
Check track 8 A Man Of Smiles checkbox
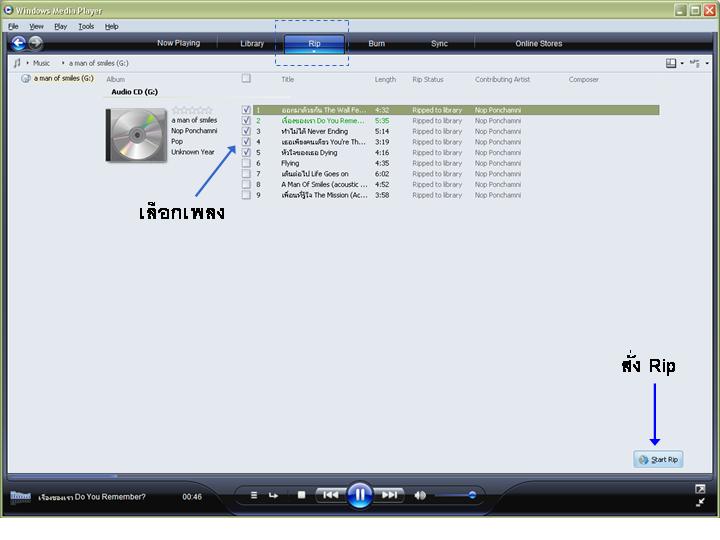[x=246, y=184]
